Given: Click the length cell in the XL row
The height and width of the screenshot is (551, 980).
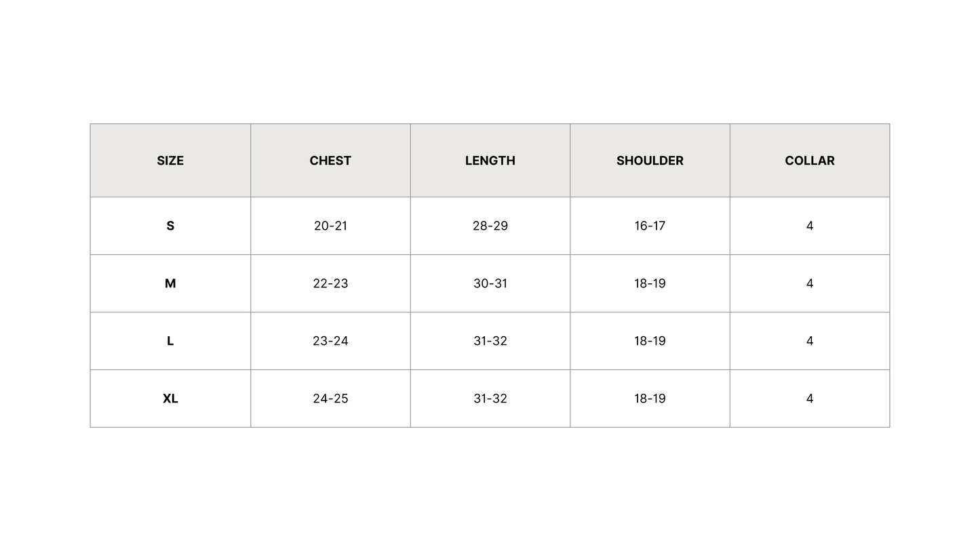Looking at the screenshot, I should 490,399.
